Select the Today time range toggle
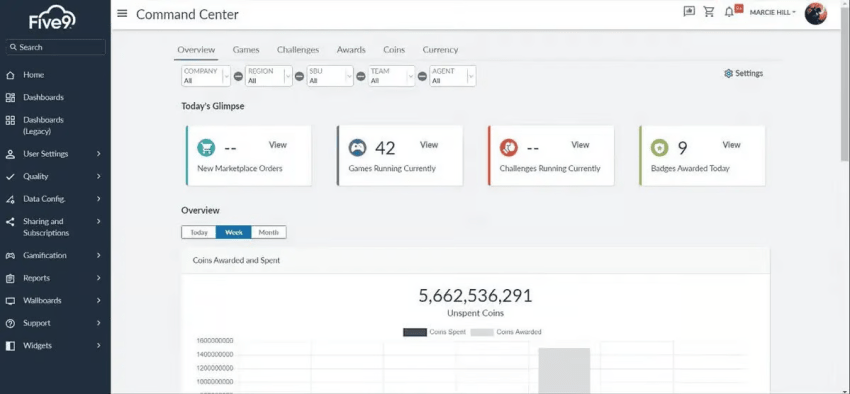 [199, 232]
